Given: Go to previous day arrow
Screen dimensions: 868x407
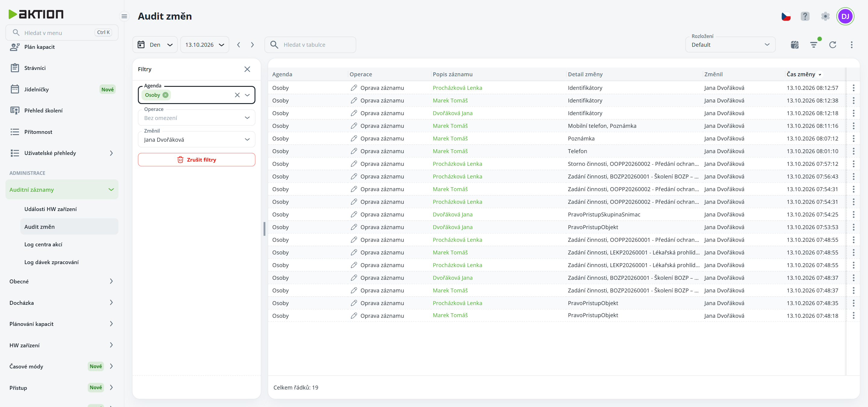Looking at the screenshot, I should coord(239,45).
